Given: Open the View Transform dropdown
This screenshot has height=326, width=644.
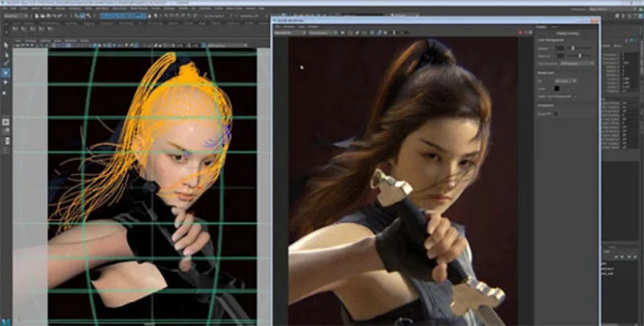Looking at the screenshot, I should click(577, 64).
